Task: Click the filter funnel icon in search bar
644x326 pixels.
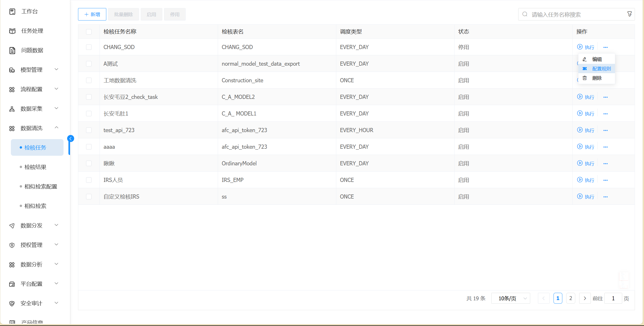Action: tap(629, 14)
